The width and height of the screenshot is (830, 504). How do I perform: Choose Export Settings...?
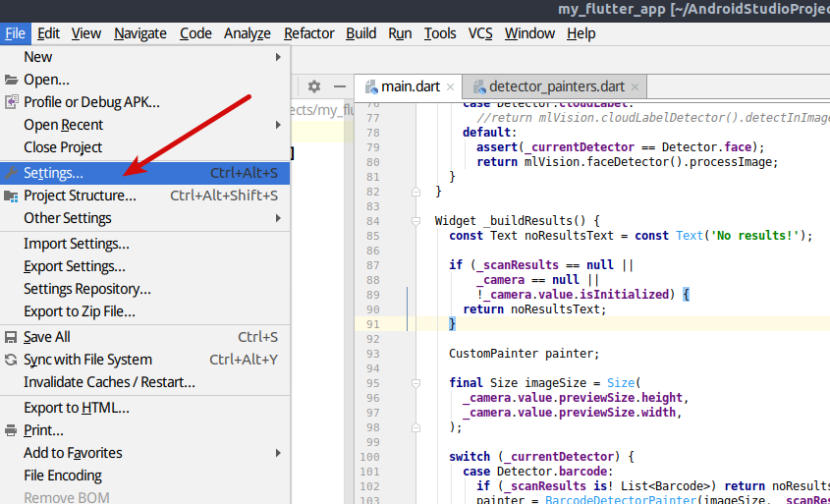coord(145,267)
